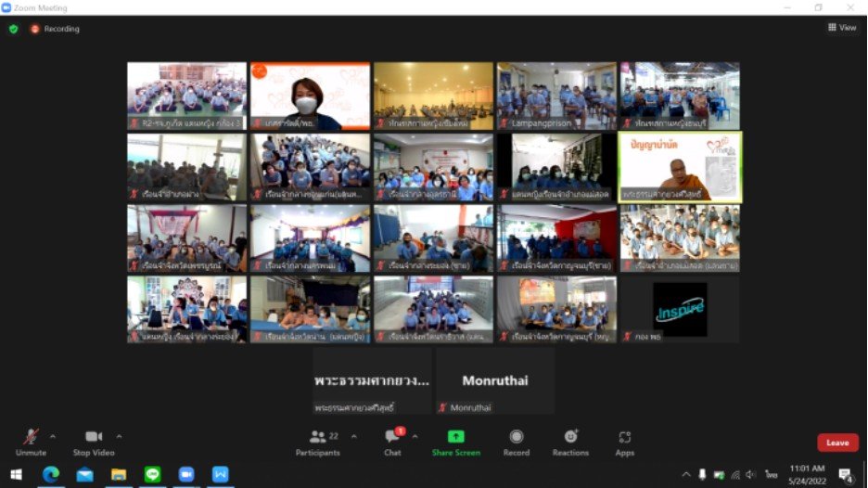
Task: Click the green encryption shield icon
Action: pyautogui.click(x=13, y=29)
